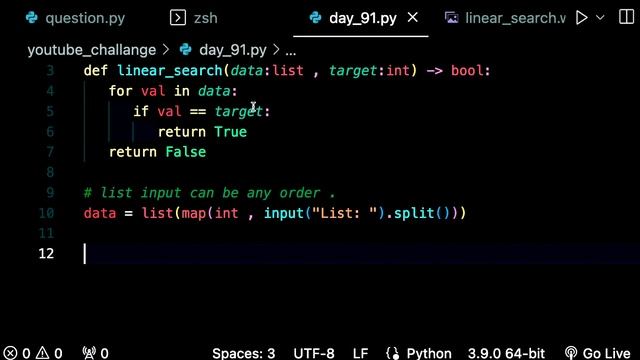
Task: Show warnings count in status bar
Action: [49, 353]
